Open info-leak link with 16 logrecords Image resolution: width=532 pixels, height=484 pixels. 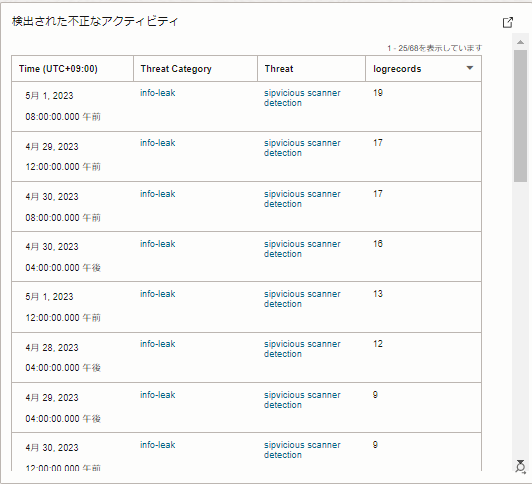[x=157, y=244]
